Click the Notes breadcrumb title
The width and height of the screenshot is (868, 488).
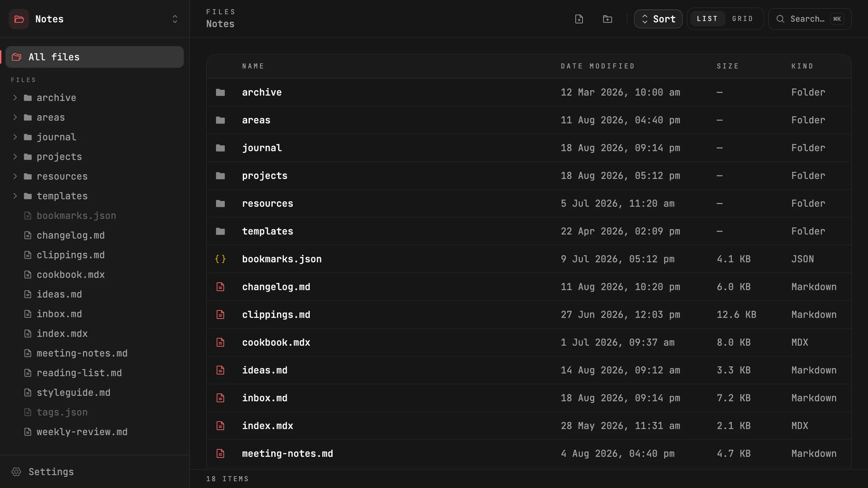coord(220,24)
